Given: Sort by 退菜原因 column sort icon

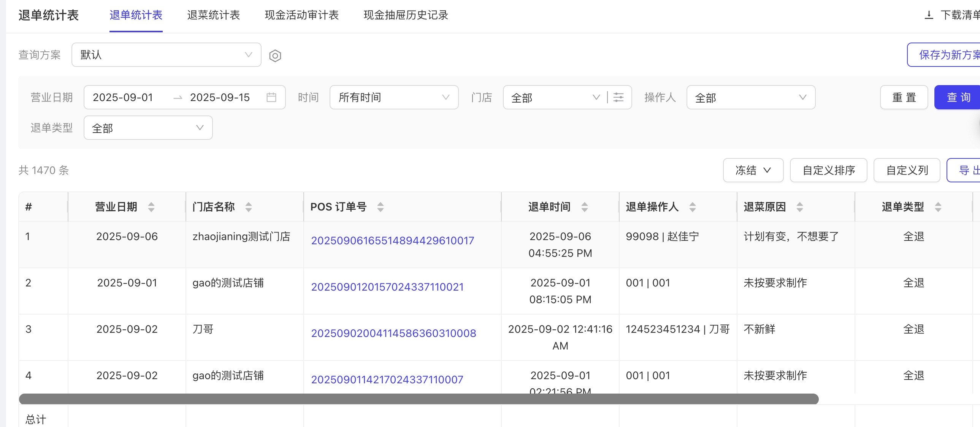Looking at the screenshot, I should [x=800, y=207].
